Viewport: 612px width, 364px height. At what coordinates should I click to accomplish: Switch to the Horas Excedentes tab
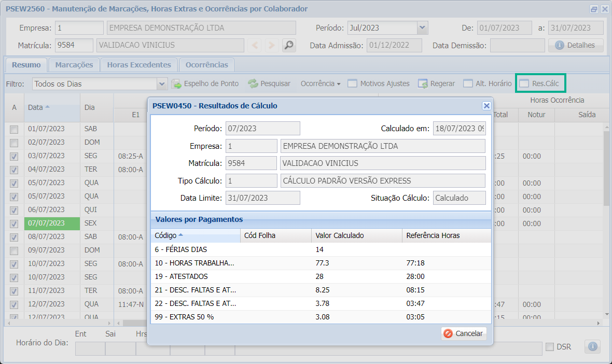click(x=139, y=65)
